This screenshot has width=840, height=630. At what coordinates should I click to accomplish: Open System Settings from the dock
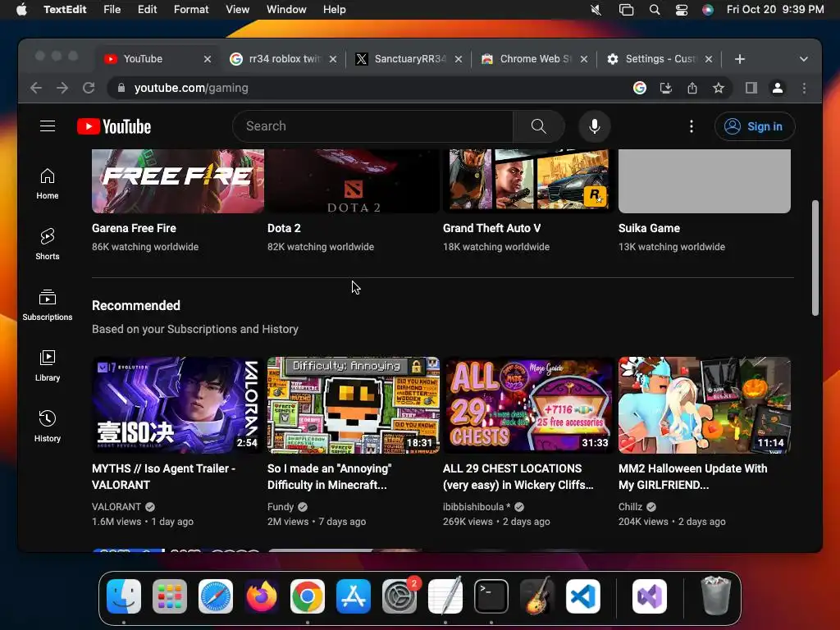399,596
